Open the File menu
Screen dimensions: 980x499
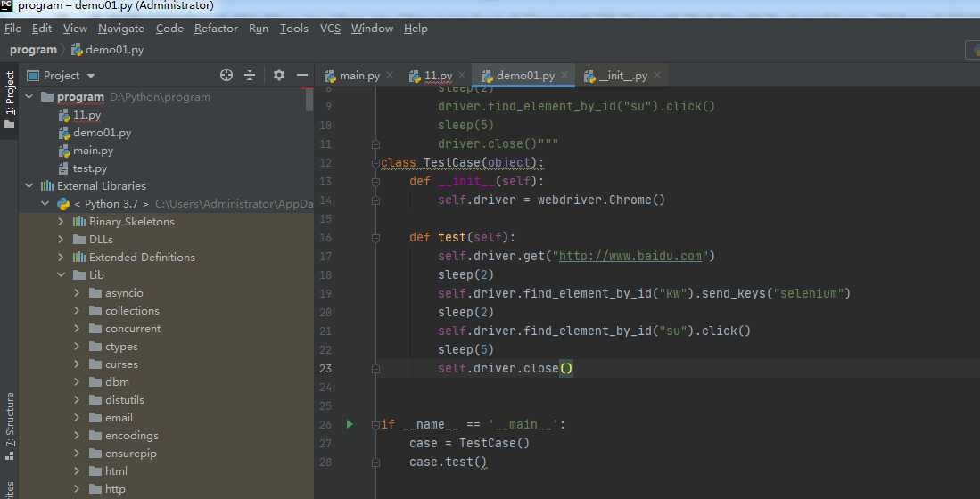tap(12, 29)
